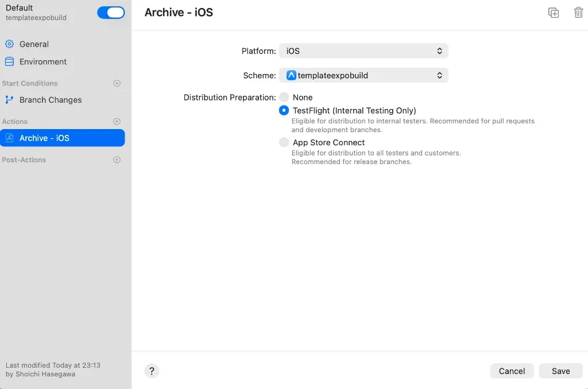This screenshot has height=389, width=588.
Task: Click the Actions section header
Action: pyautogui.click(x=14, y=122)
